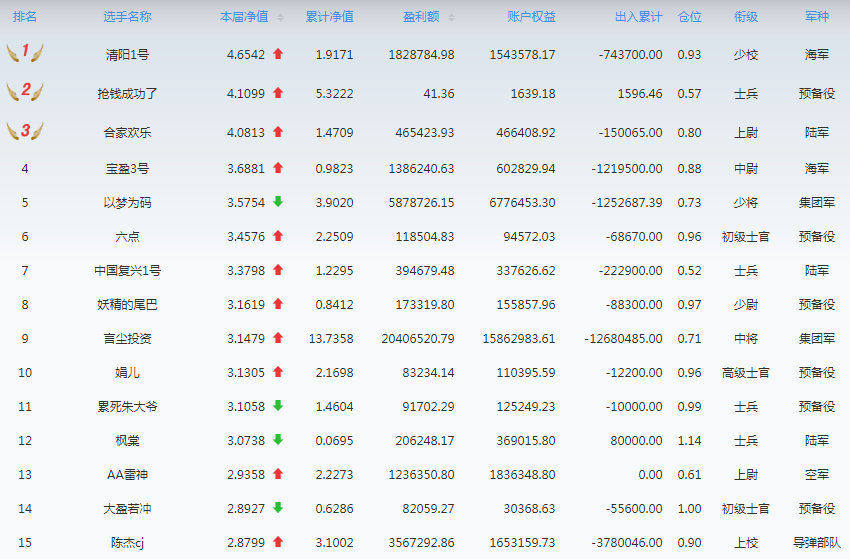This screenshot has height=559, width=850.
Task: Select rank title 少将
Action: point(746,203)
